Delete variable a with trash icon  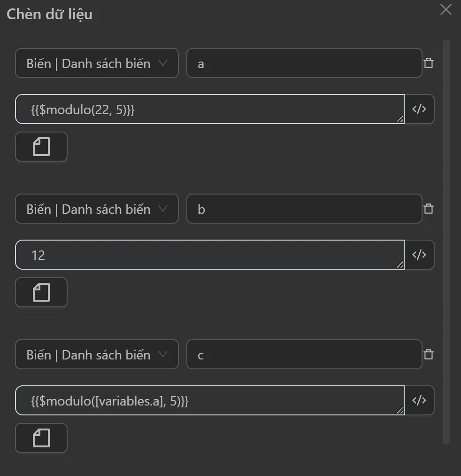point(428,63)
